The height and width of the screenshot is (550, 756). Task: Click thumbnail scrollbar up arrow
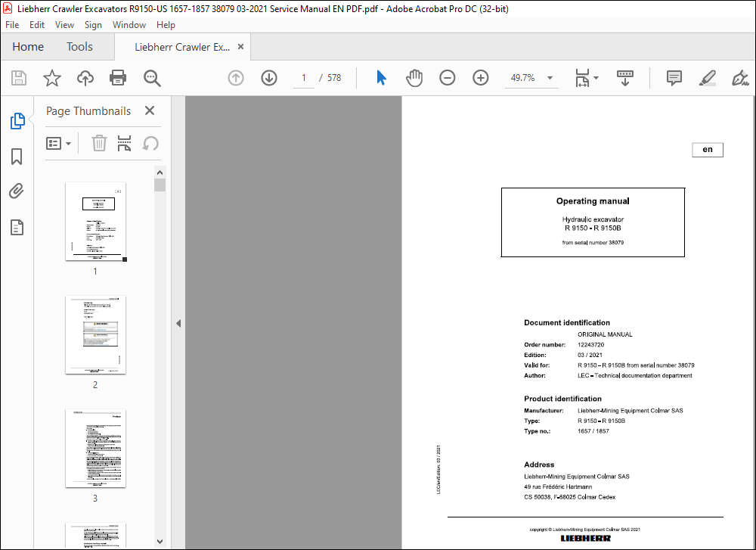(160, 172)
